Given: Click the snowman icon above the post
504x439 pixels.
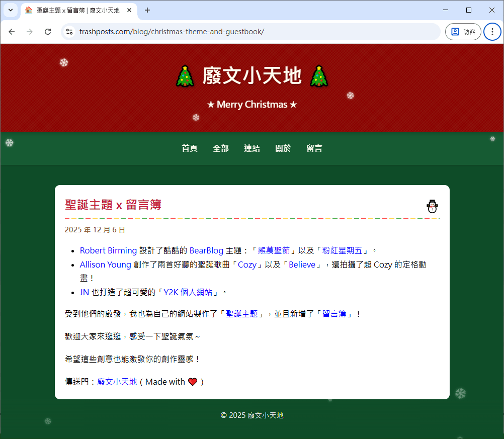Looking at the screenshot, I should (432, 206).
